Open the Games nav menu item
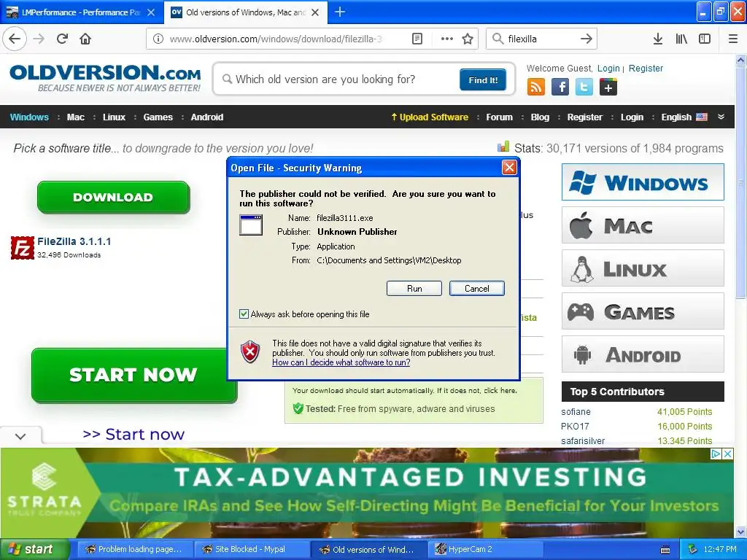The image size is (747, 560). pyautogui.click(x=158, y=117)
